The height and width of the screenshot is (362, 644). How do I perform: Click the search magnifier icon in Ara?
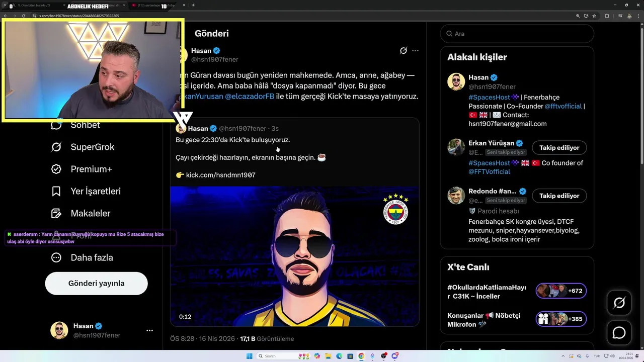point(449,34)
